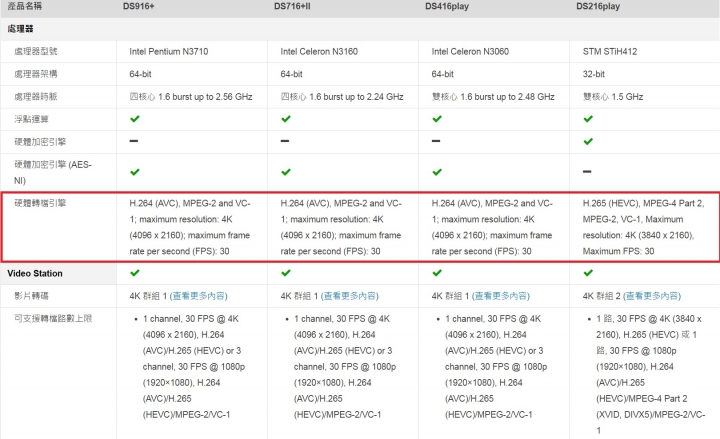This screenshot has width=720, height=439.
Task: Click the AES-NI checkmark for DS416play
Action: 437,172
